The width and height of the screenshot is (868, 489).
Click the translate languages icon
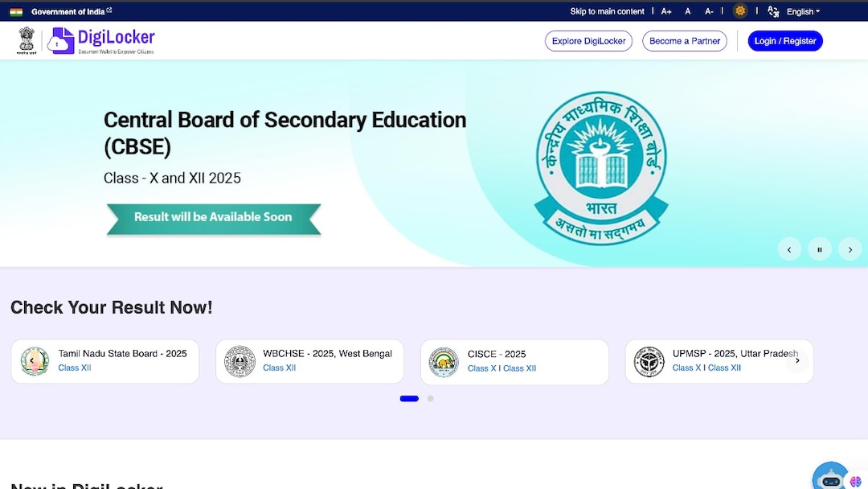pyautogui.click(x=772, y=11)
